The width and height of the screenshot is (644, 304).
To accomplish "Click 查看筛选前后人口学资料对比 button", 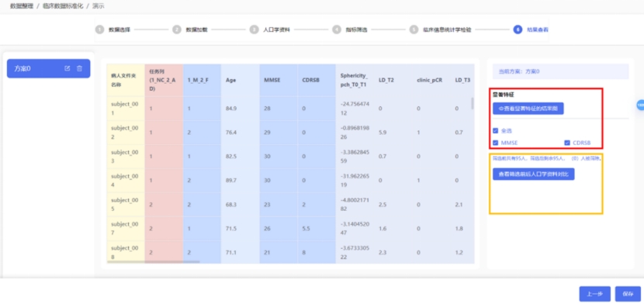I will pos(534,174).
